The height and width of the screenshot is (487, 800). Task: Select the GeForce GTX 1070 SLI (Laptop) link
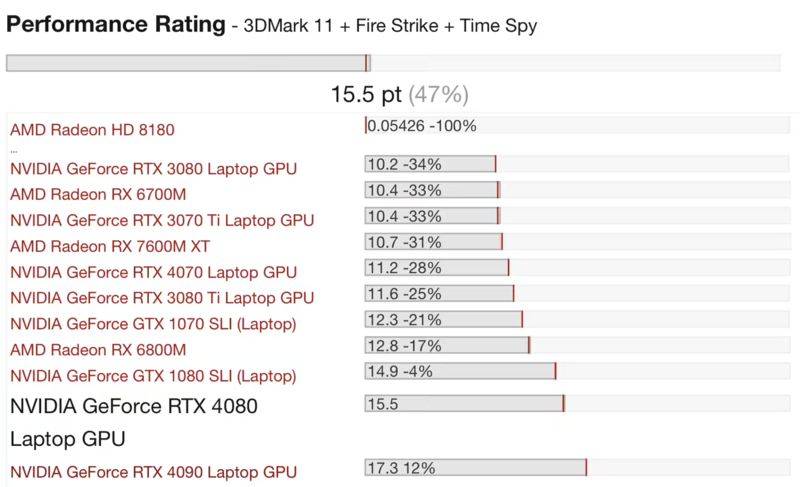153,324
